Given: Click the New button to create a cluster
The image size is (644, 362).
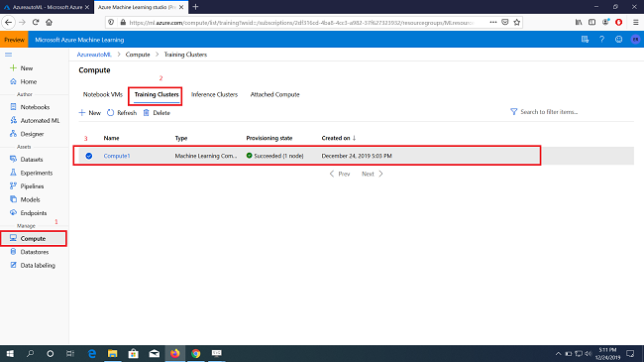Looking at the screenshot, I should (x=89, y=112).
